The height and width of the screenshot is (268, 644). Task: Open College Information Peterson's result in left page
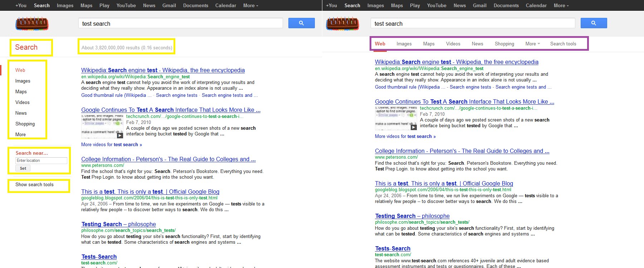168,159
